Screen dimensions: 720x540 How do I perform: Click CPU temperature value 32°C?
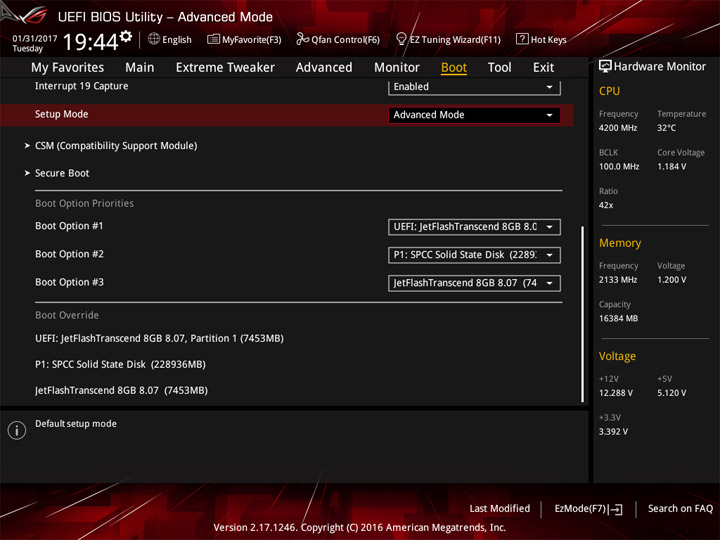click(666, 128)
